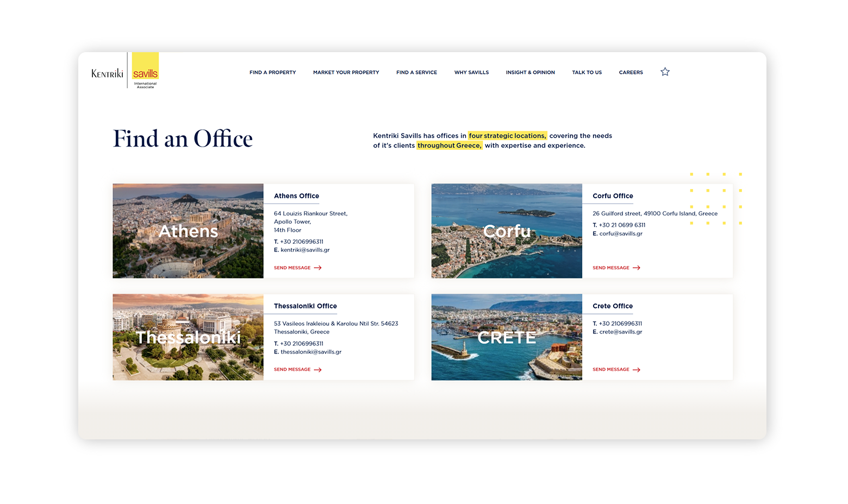Viewport: 848px width, 504px height.
Task: Select Talk To Us in the navigation
Action: coord(587,72)
